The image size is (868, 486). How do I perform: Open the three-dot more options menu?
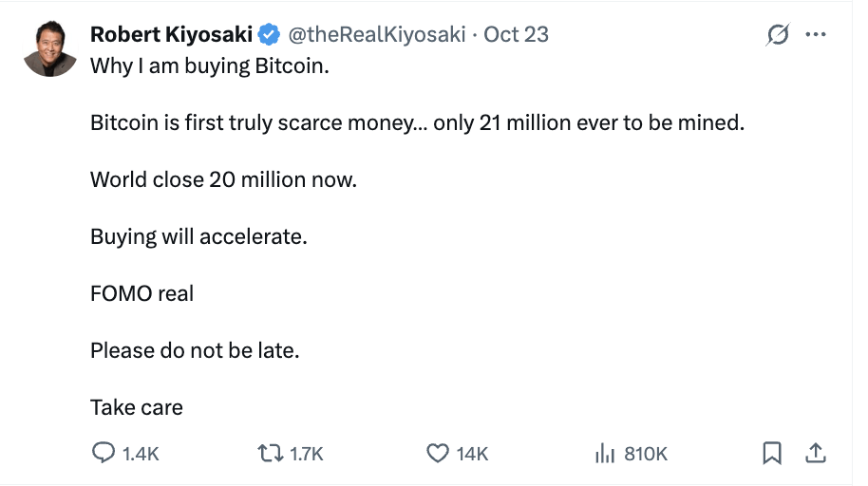pyautogui.click(x=815, y=35)
